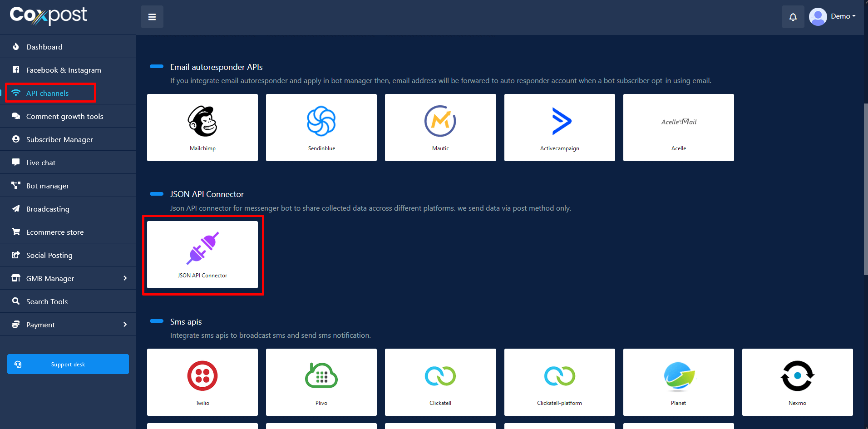
Task: Click the Support desk button
Action: coord(68,364)
